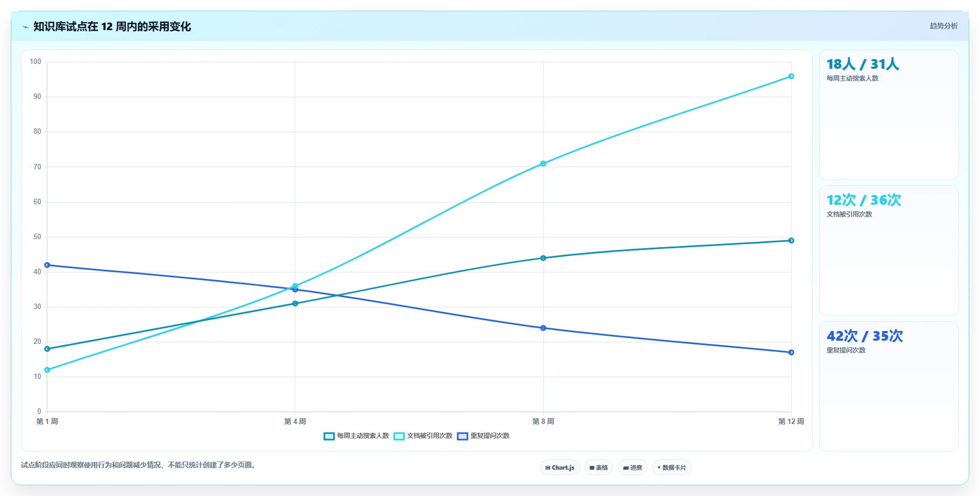The width and height of the screenshot is (980, 496).
Task: Click the 第 12 周 data point on the 重复提问次数 line
Action: point(791,353)
